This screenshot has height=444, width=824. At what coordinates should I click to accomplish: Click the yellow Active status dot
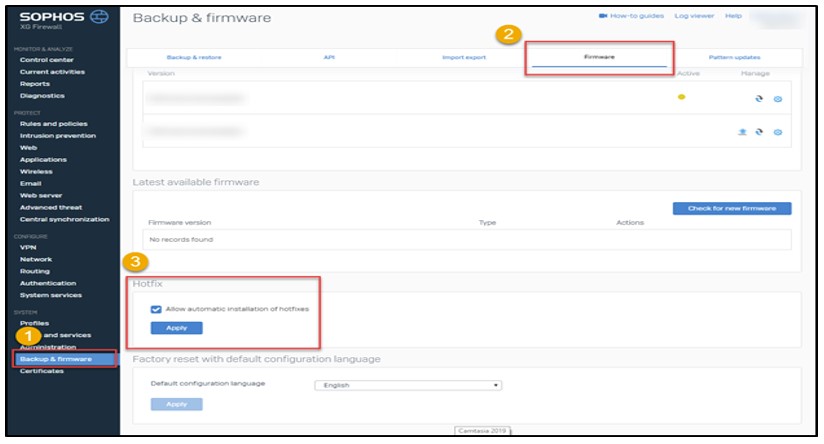coord(682,97)
